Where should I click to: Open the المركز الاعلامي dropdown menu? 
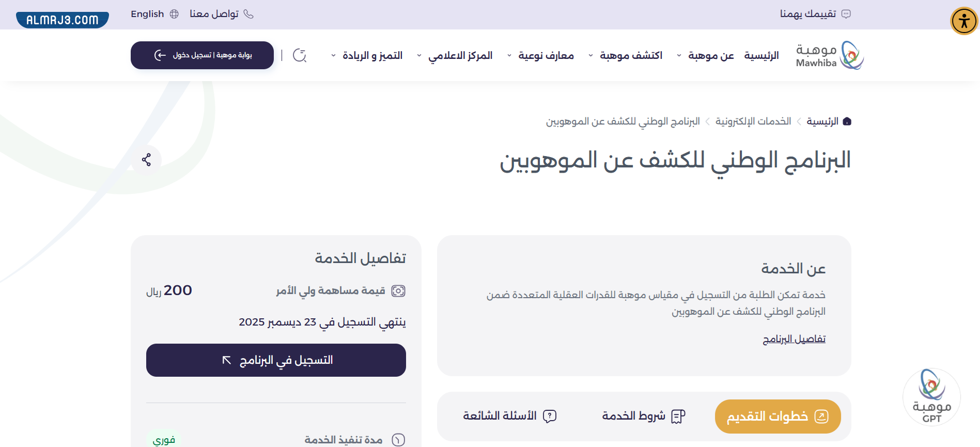click(455, 55)
